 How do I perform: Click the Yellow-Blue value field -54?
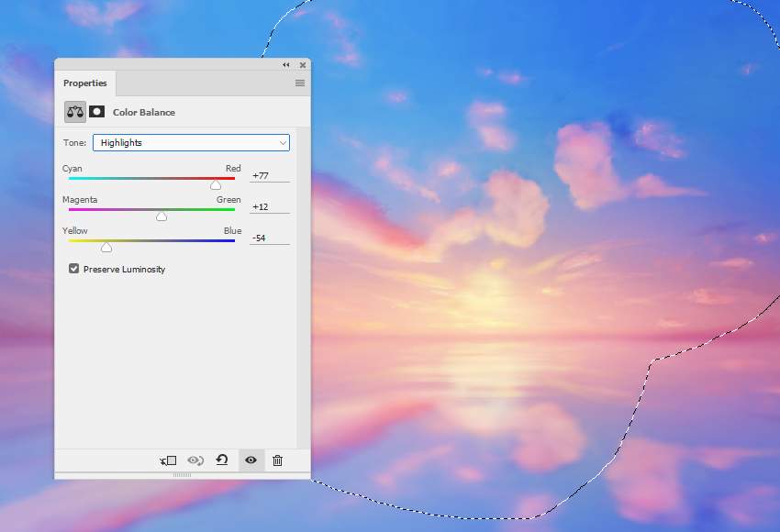(269, 238)
